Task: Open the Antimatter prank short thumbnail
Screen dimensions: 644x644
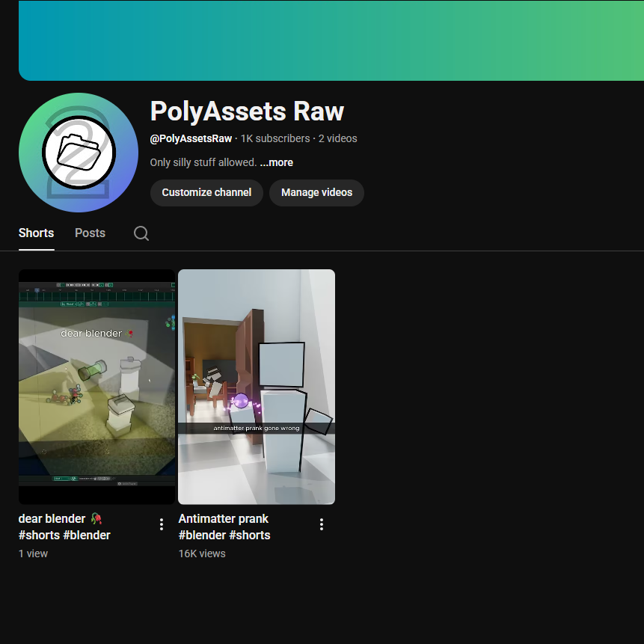Action: click(x=257, y=387)
